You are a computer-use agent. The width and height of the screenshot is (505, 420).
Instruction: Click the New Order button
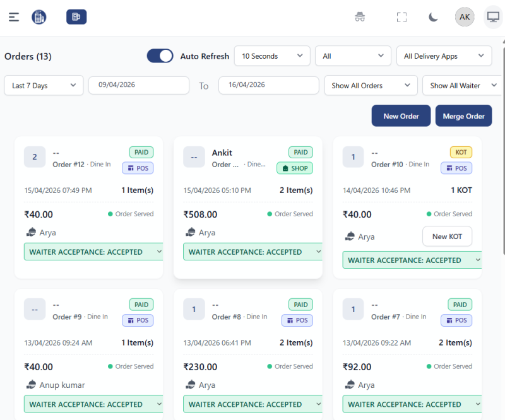401,116
